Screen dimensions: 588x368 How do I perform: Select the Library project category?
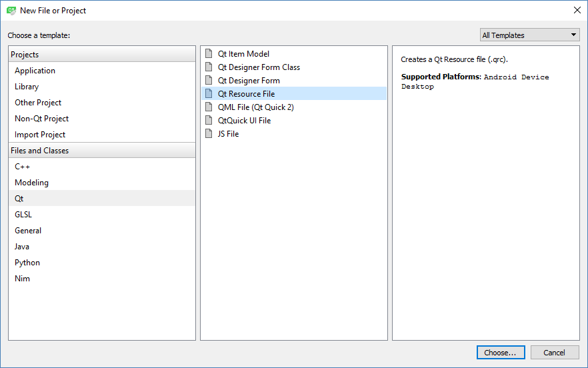27,87
